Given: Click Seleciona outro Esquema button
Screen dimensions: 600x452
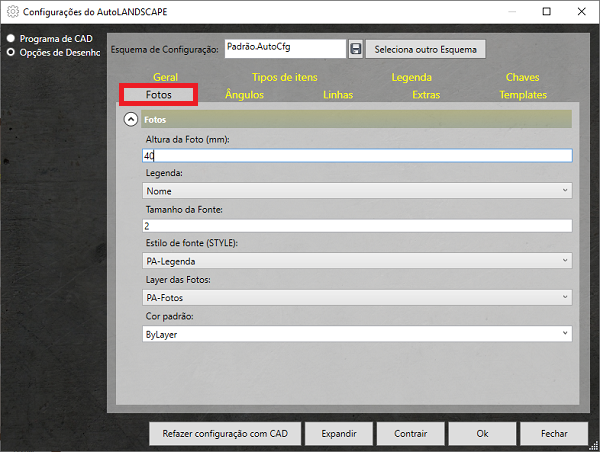Looking at the screenshot, I should (426, 49).
